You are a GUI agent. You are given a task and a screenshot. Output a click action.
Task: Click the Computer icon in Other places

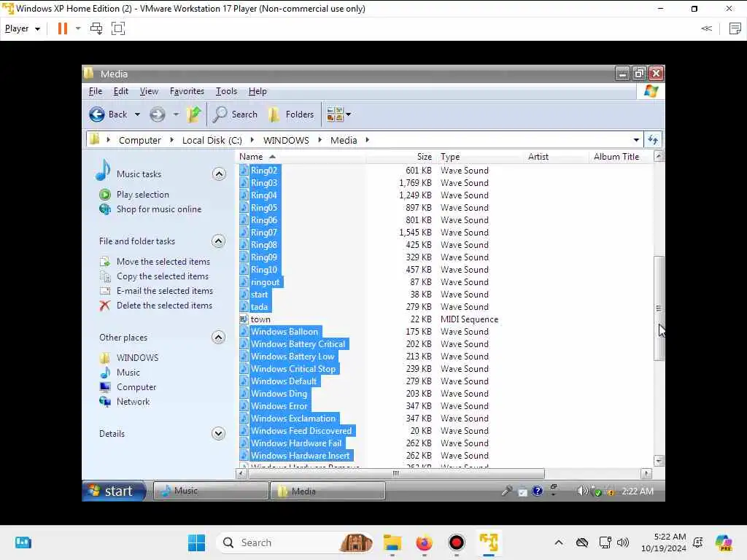click(x=105, y=387)
